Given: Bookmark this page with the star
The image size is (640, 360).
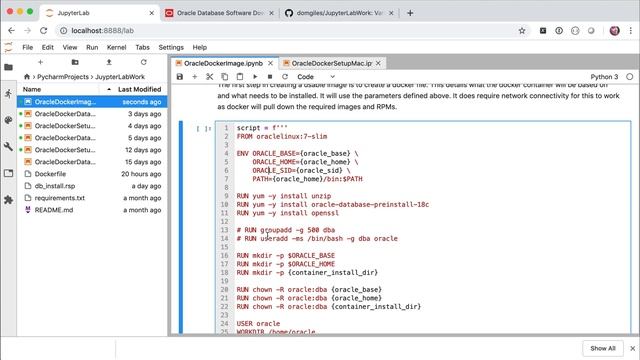Looking at the screenshot, I should tap(522, 31).
